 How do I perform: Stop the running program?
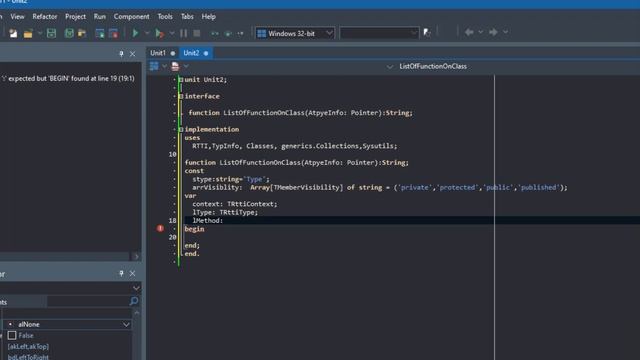click(197, 33)
